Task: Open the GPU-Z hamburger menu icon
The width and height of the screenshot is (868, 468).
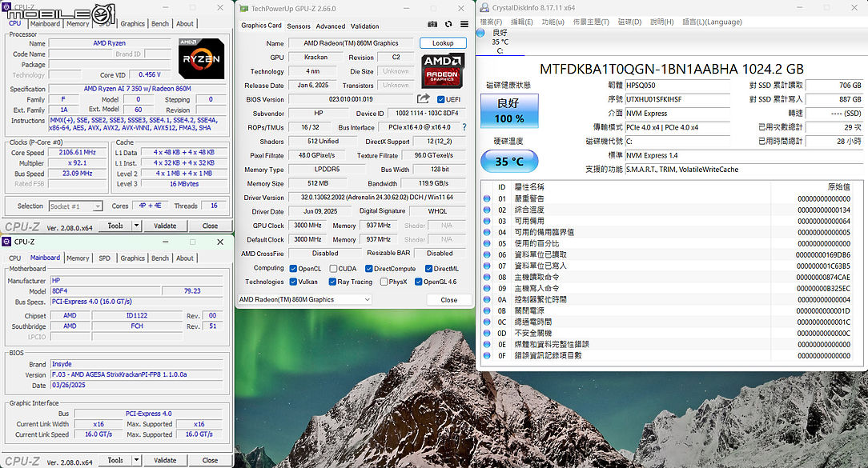Action: click(464, 24)
